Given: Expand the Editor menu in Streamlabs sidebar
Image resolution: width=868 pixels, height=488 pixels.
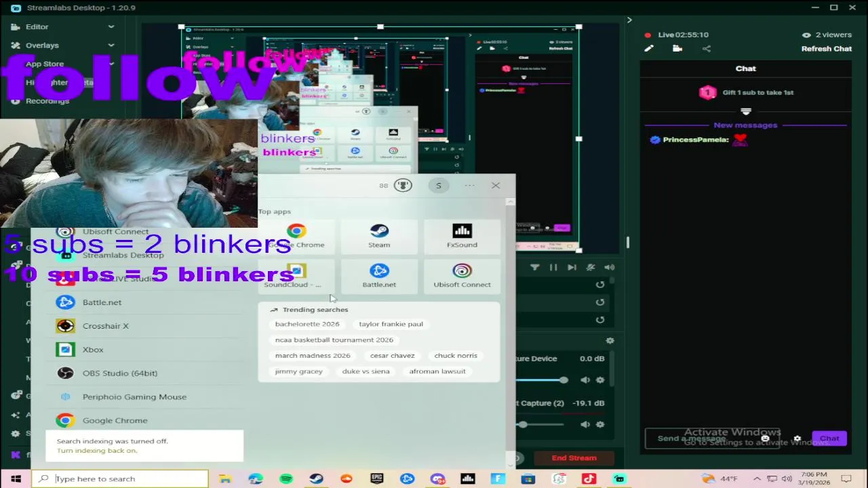Looking at the screenshot, I should [111, 26].
